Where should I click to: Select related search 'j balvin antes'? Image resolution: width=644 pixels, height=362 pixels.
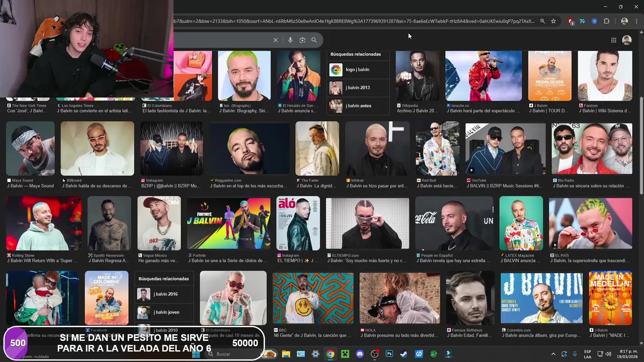click(x=358, y=106)
